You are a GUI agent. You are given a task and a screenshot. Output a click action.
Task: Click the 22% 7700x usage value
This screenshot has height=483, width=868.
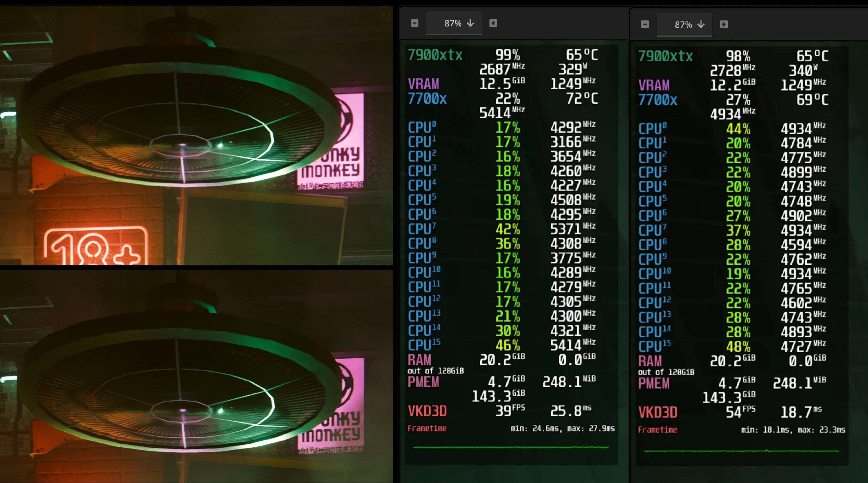coord(507,99)
